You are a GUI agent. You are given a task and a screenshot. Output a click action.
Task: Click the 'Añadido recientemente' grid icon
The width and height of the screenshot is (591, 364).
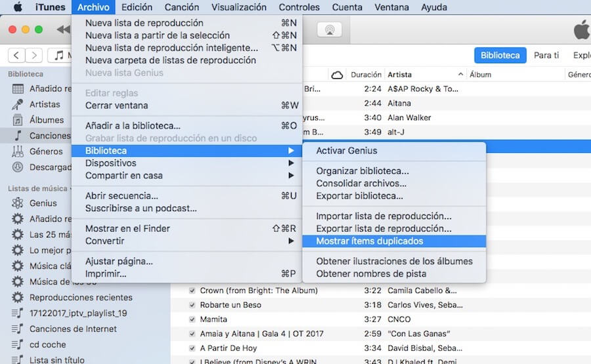point(18,89)
